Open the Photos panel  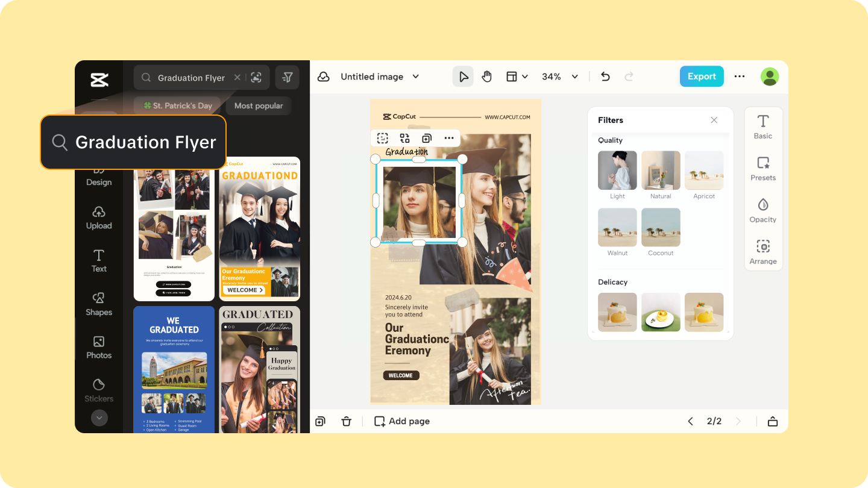click(99, 348)
